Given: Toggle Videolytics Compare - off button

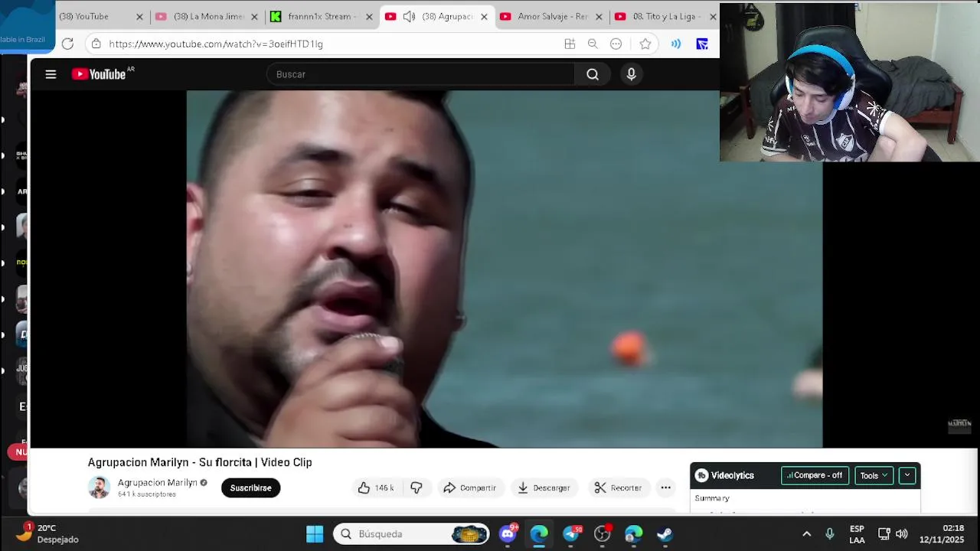Looking at the screenshot, I should point(815,475).
